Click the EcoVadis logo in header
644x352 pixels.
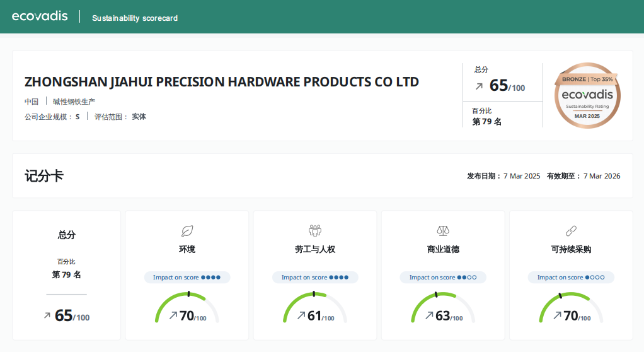pyautogui.click(x=40, y=16)
